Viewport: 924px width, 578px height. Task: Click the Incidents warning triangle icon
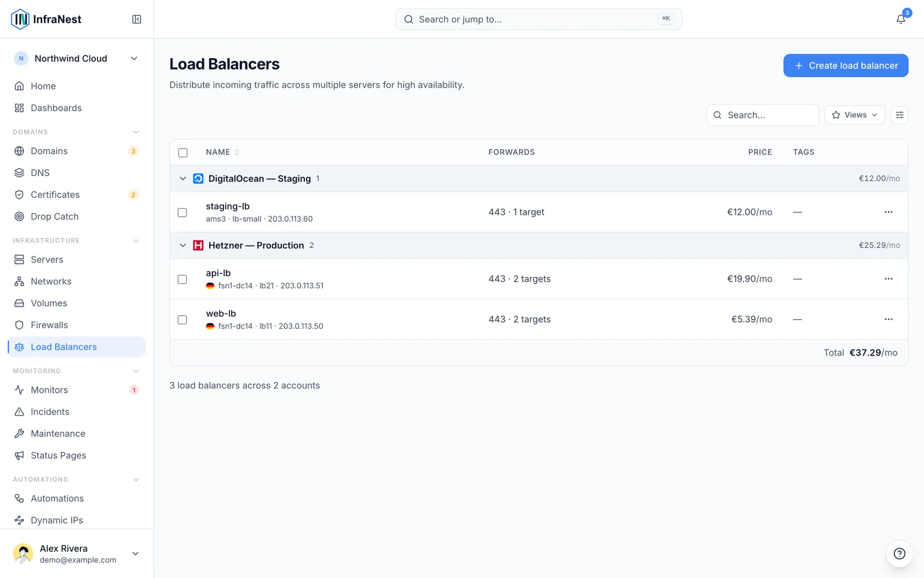19,412
